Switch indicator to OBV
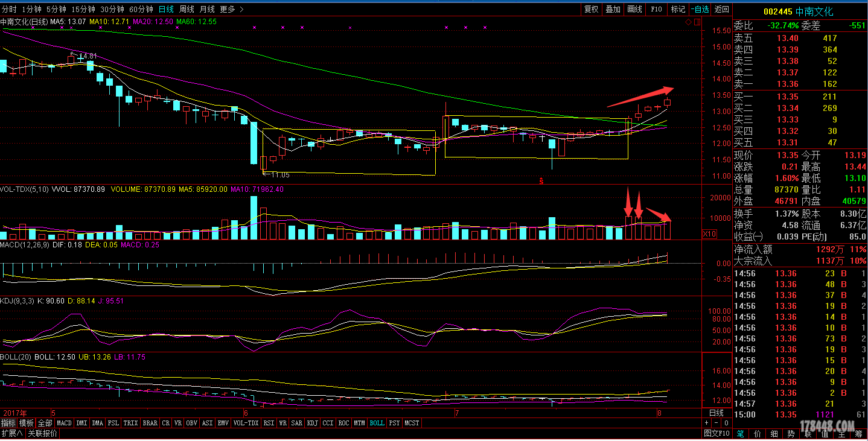The height and width of the screenshot is (441, 868). (x=191, y=423)
